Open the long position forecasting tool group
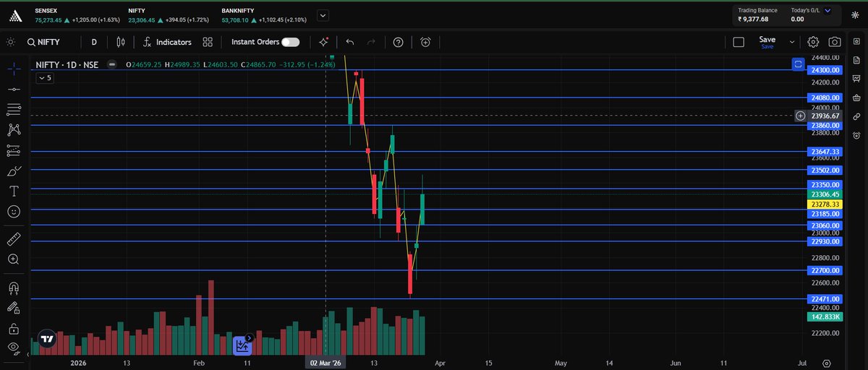 pyautogui.click(x=13, y=151)
